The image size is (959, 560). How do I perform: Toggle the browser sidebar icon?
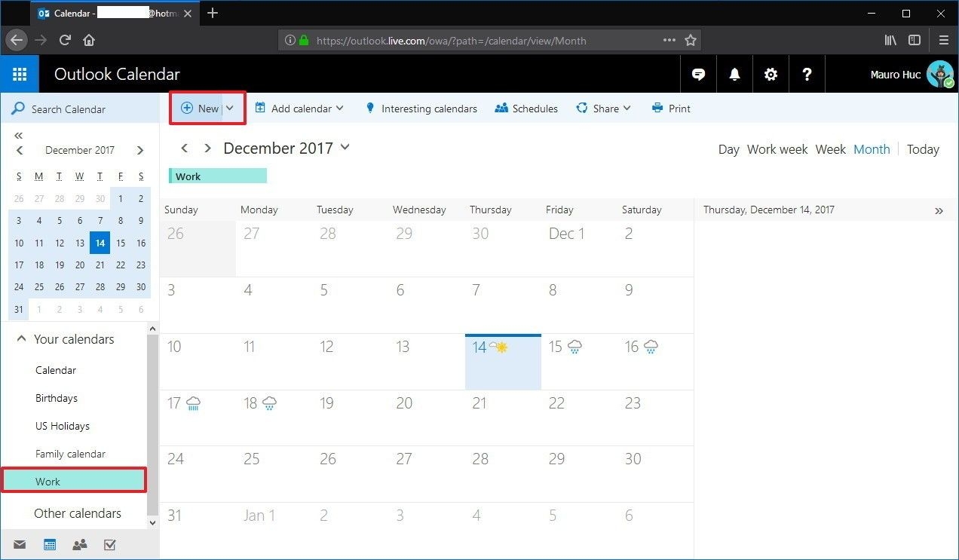coord(915,40)
